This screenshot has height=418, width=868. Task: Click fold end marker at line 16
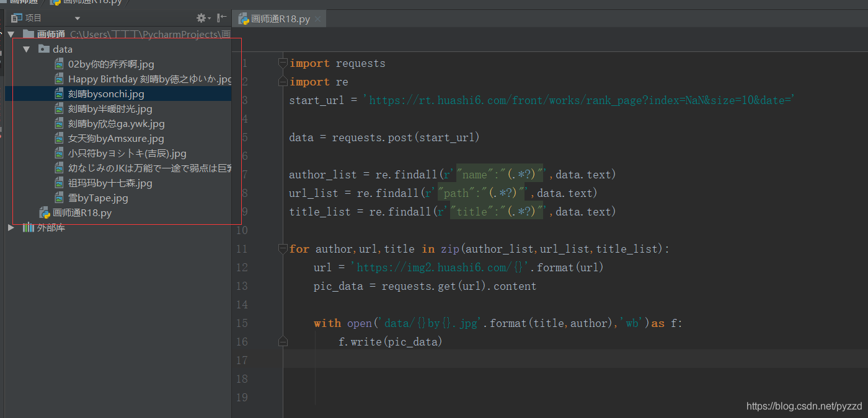point(283,341)
